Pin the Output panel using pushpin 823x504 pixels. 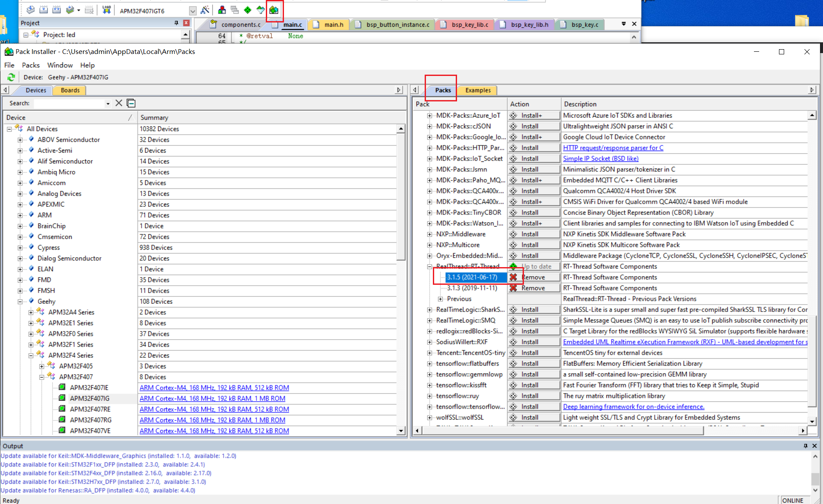pos(805,446)
